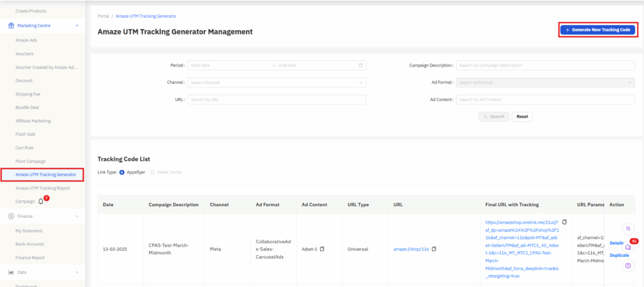Open Amaze Ads menu item
This screenshot has width=644, height=287.
coord(26,40)
